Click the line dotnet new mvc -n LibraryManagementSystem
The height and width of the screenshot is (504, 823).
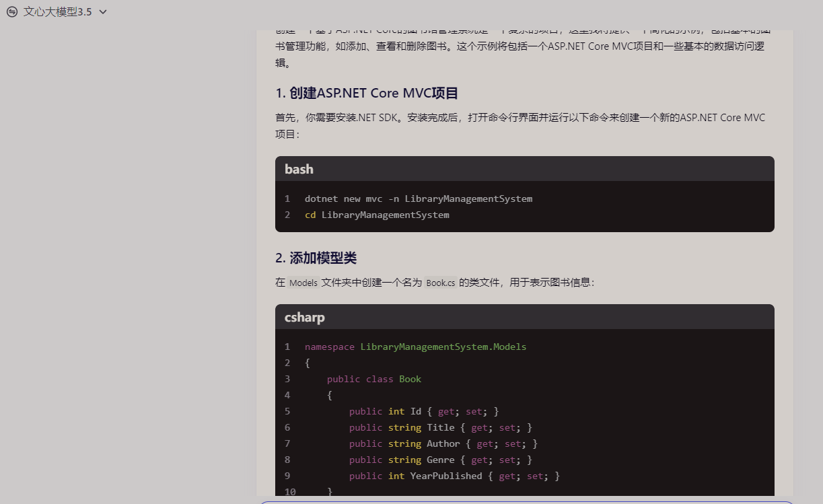[x=419, y=199]
